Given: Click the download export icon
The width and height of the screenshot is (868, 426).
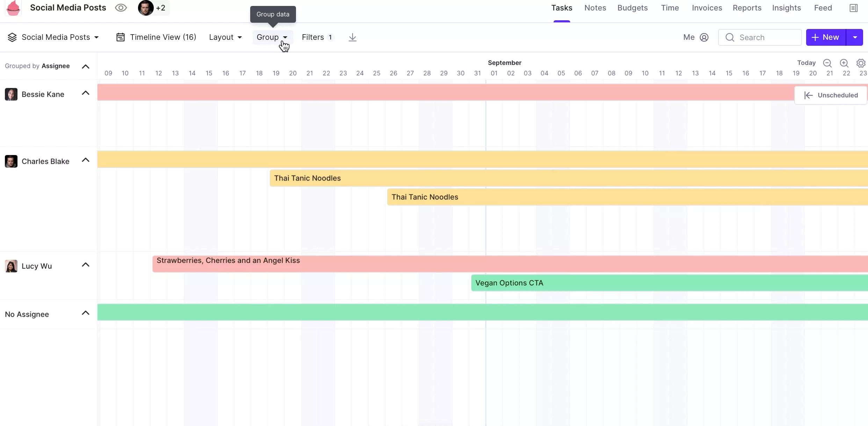Looking at the screenshot, I should point(353,37).
